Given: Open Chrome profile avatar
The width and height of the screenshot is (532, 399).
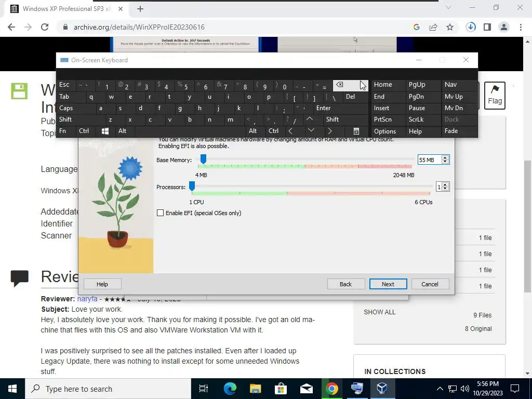Looking at the screenshot, I should (x=504, y=27).
